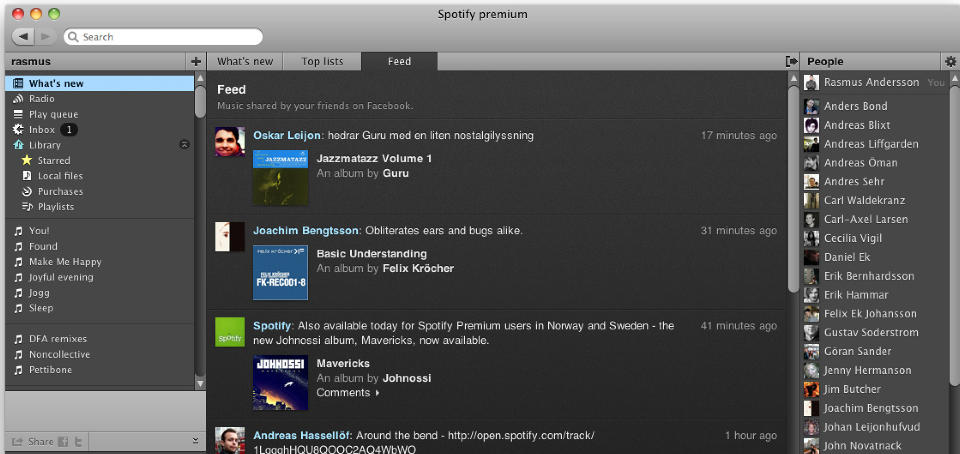
Task: Switch to the What's new tab
Action: coord(245,61)
